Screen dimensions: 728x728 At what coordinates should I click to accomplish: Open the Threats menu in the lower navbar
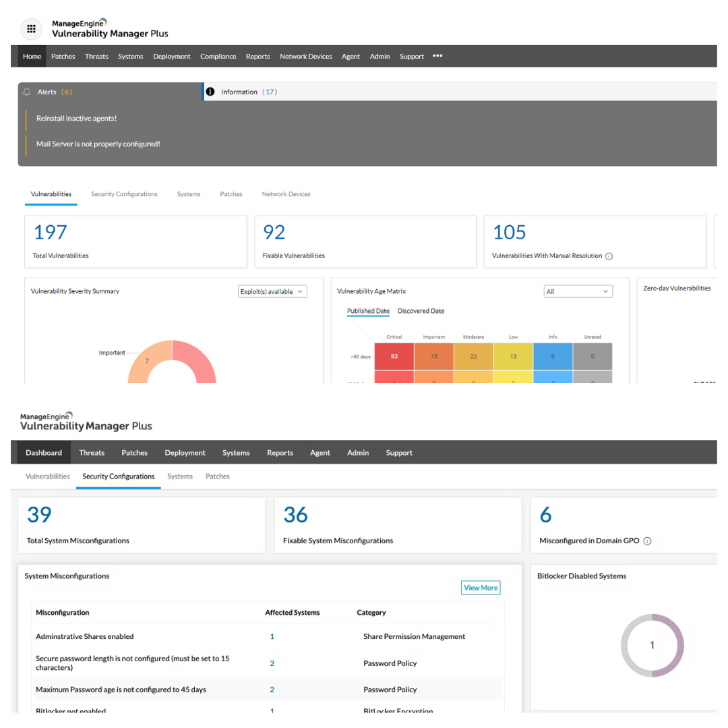[x=92, y=452]
